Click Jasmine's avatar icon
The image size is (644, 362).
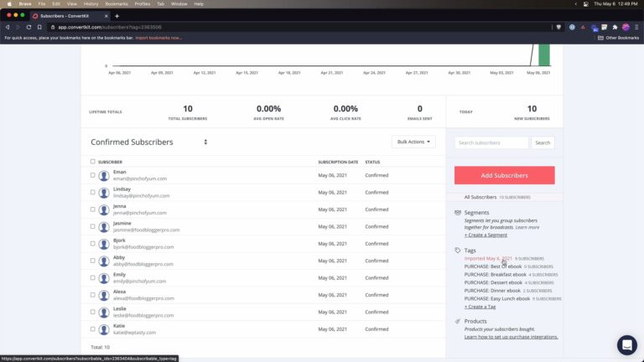[104, 227]
